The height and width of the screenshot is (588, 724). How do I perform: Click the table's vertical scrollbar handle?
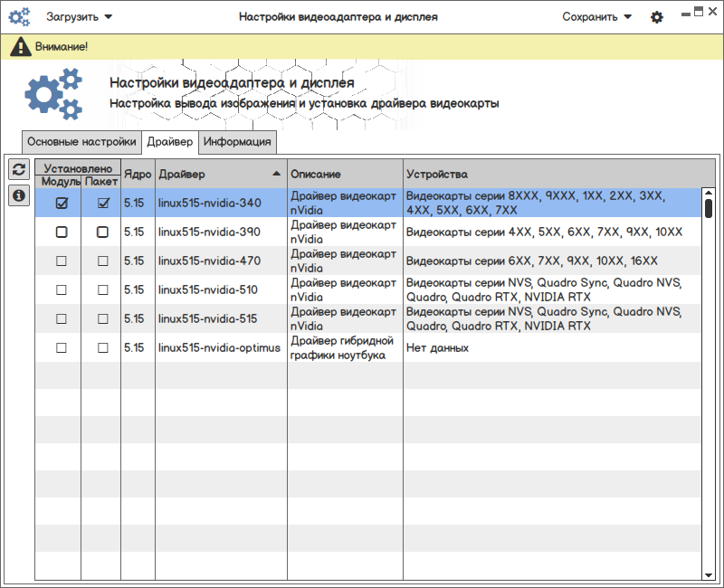[x=709, y=208]
